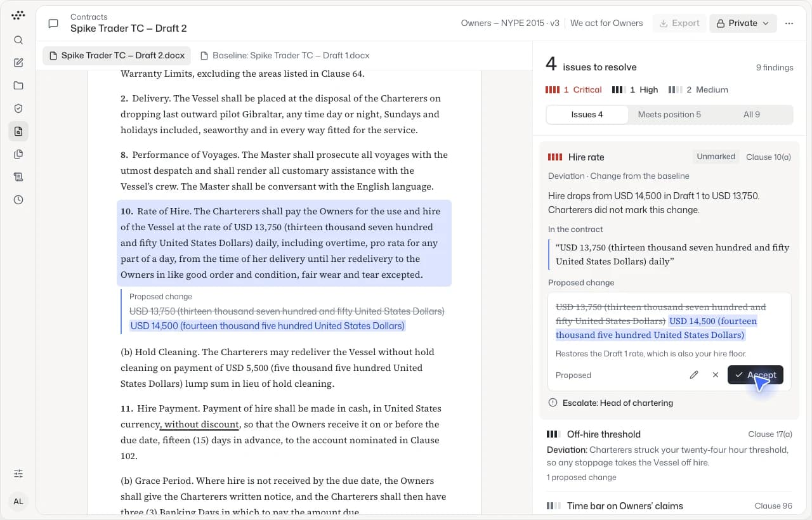
Task: Filter by 2 Medium severity
Action: 698,90
